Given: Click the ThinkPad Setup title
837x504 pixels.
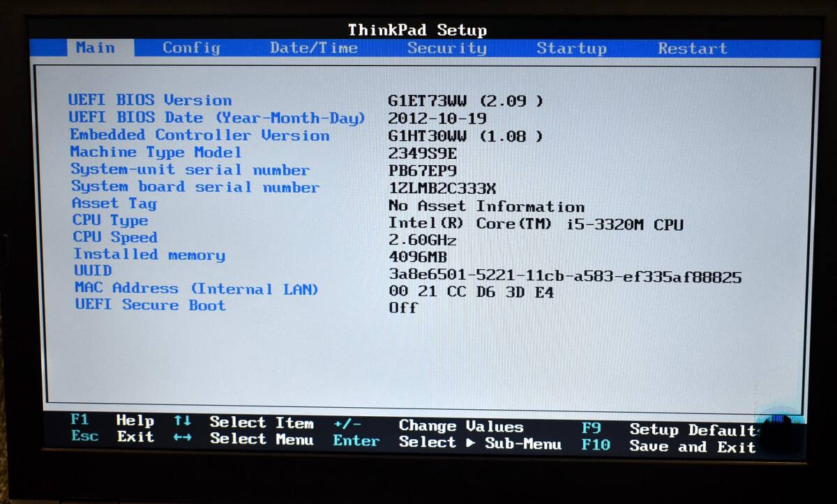Looking at the screenshot, I should (417, 30).
